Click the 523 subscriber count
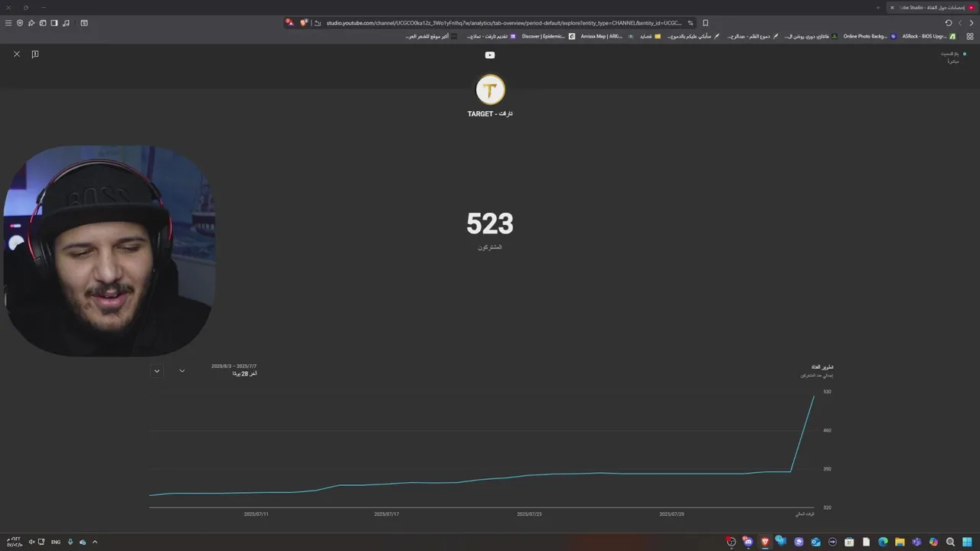Screen dimensions: 980x551 [490, 223]
